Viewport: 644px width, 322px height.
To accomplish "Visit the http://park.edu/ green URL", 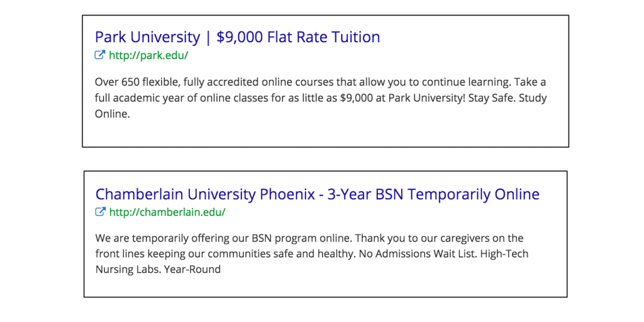I will [148, 55].
